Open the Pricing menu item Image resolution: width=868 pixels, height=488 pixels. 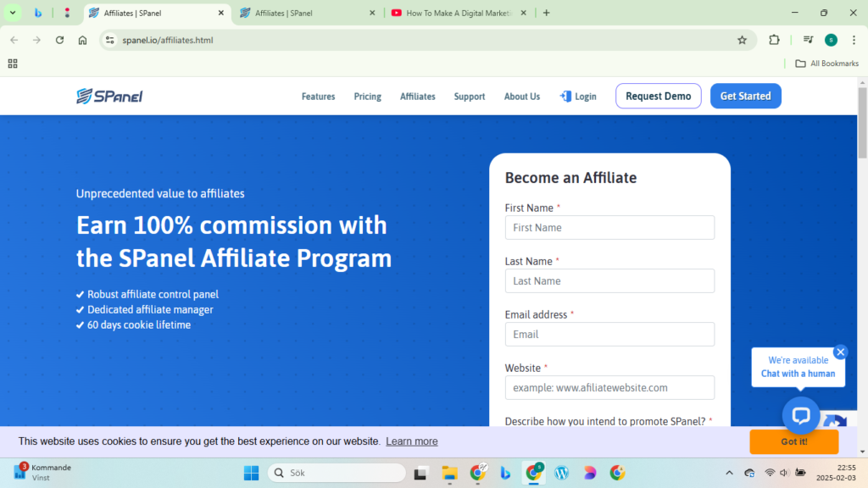(368, 97)
